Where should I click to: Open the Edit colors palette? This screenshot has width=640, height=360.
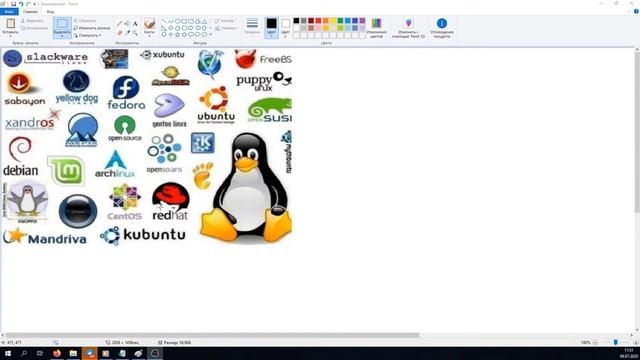(376, 28)
